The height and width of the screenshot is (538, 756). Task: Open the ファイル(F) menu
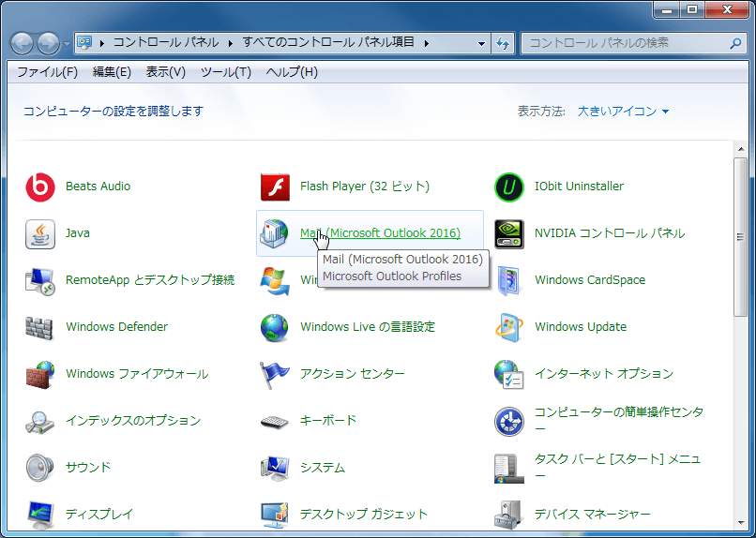47,72
